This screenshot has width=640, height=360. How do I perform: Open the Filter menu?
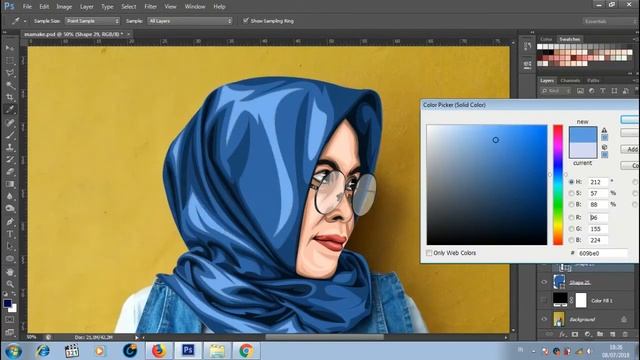(150, 7)
